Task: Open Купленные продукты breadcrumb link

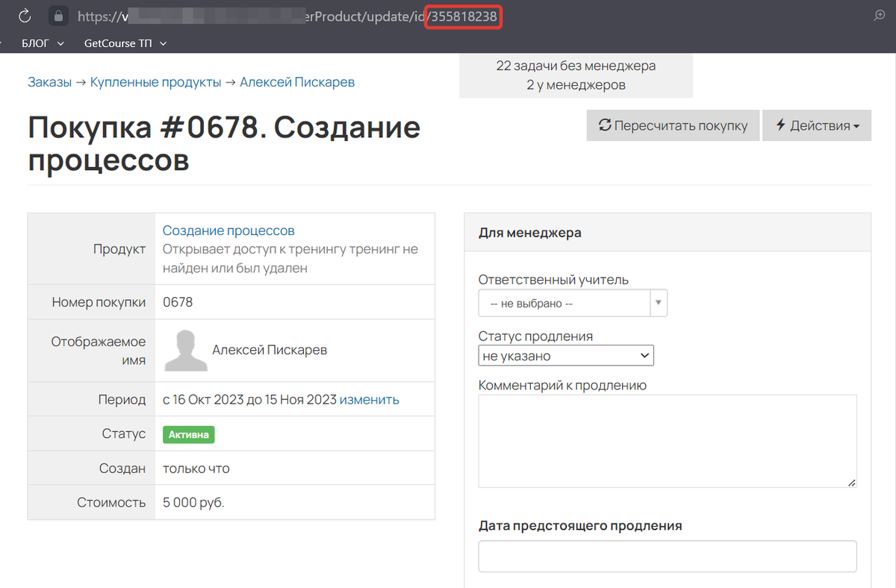Action: point(155,82)
